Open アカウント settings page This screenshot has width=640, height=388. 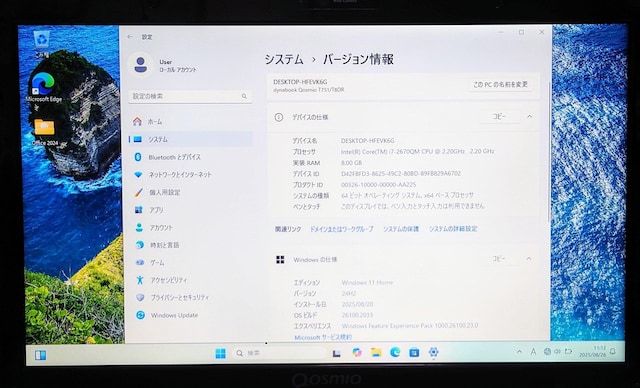pyautogui.click(x=190, y=227)
